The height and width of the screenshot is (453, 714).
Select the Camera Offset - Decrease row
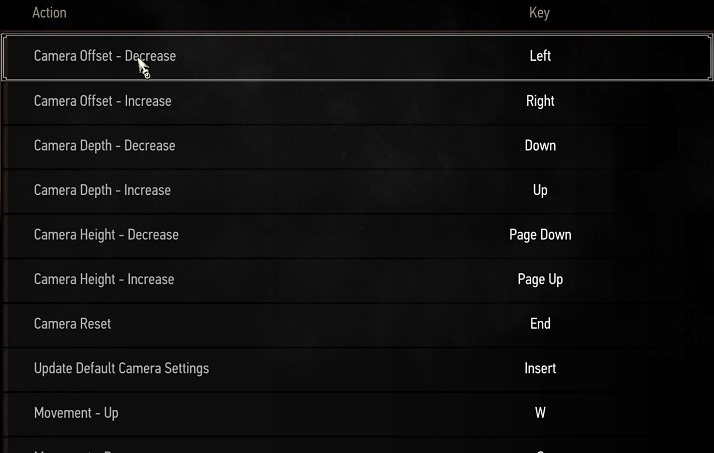(x=357, y=57)
